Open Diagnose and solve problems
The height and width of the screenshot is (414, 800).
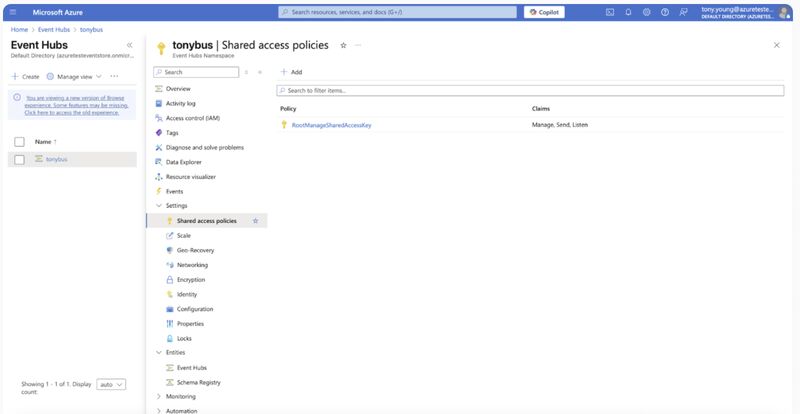tap(205, 148)
